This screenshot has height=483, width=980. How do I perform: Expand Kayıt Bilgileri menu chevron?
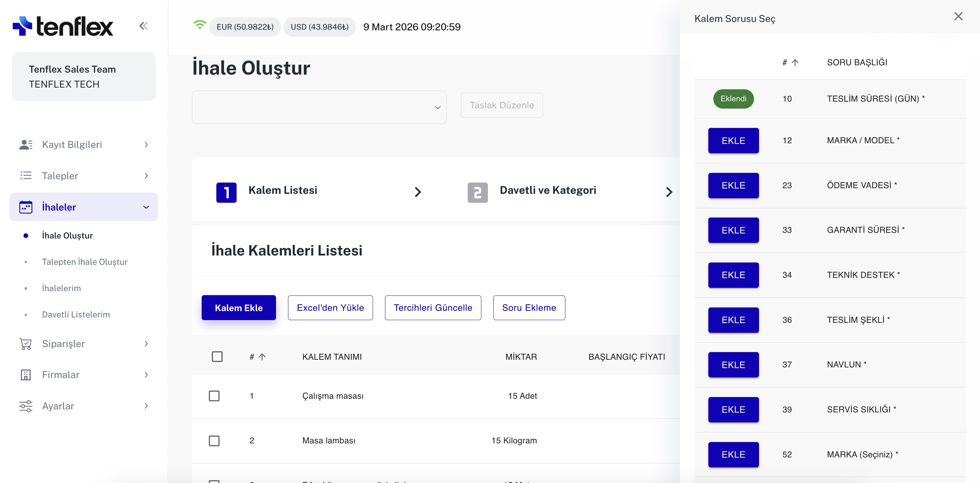(146, 145)
